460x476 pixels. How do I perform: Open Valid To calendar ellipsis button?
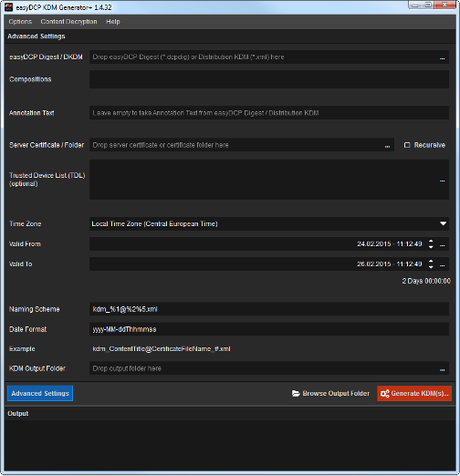click(442, 264)
